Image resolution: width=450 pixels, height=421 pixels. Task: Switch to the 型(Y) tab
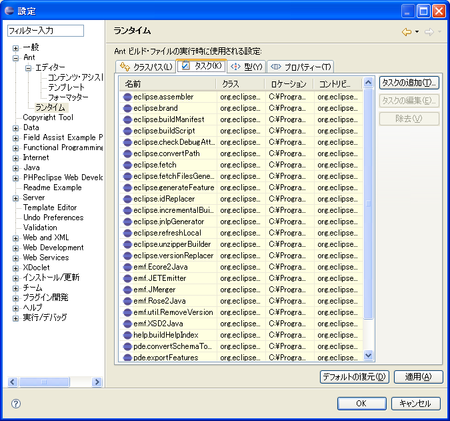[x=247, y=67]
